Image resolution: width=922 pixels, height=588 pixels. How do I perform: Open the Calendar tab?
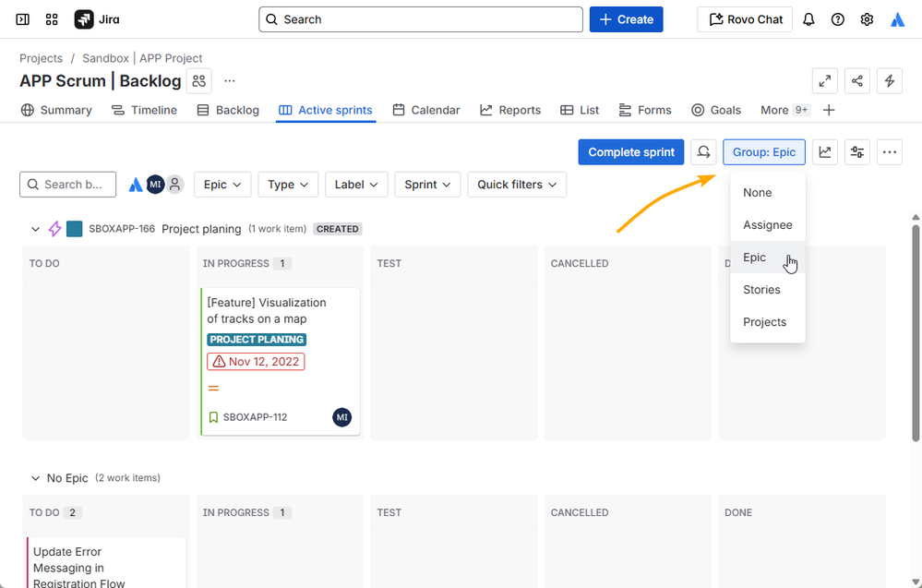pos(426,110)
